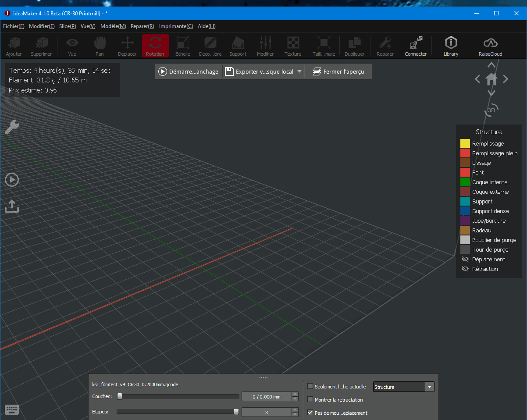The image size is (527, 420).
Task: Open the Imprimante menu
Action: pos(176,26)
